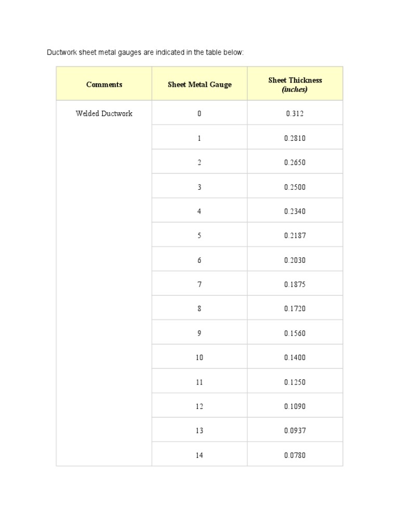Click the Sheet Thickness (inches) header
The image size is (399, 532).
click(295, 85)
